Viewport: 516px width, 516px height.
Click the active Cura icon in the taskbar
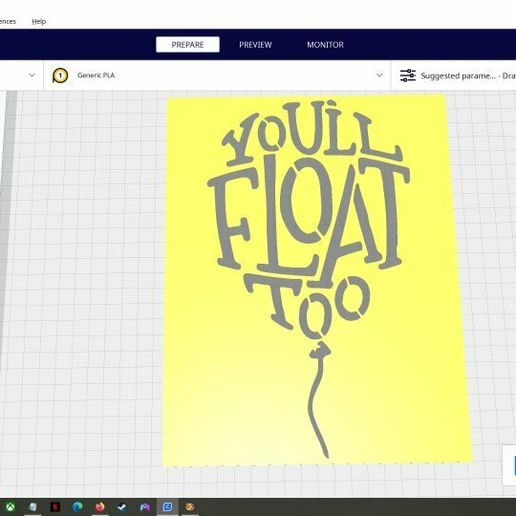pos(167,507)
